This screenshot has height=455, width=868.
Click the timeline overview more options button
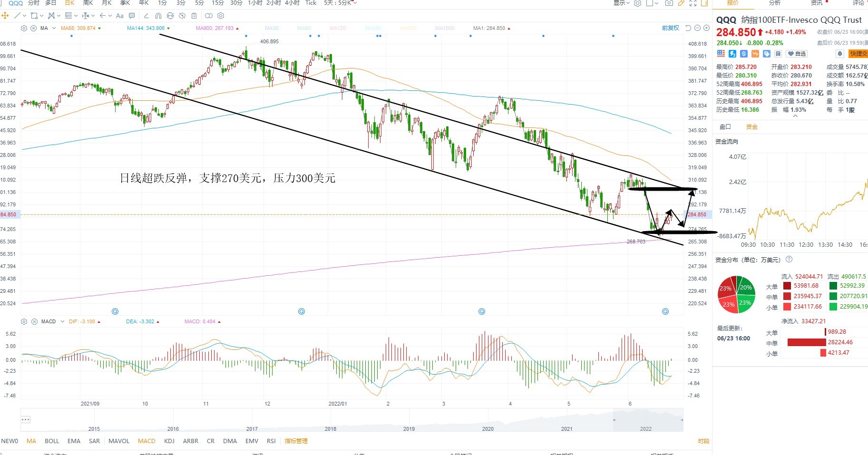pyautogui.click(x=26, y=419)
